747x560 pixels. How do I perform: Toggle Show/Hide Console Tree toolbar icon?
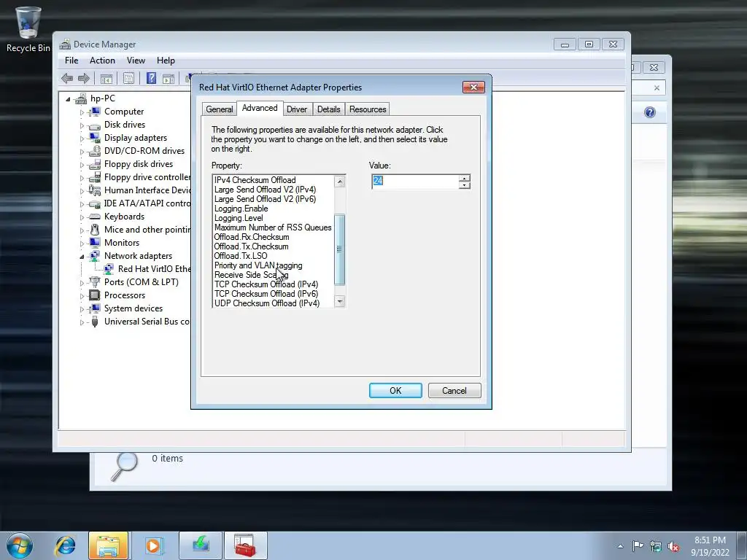point(107,79)
